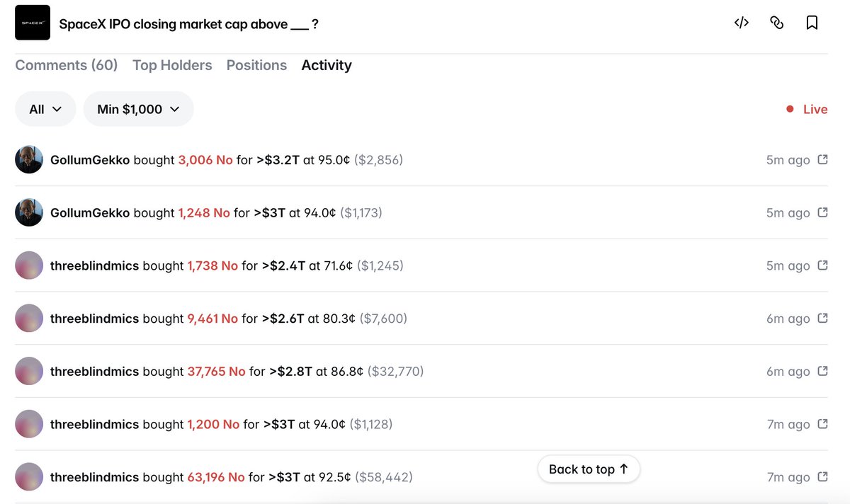Open external link for $1,173 trade

point(822,212)
